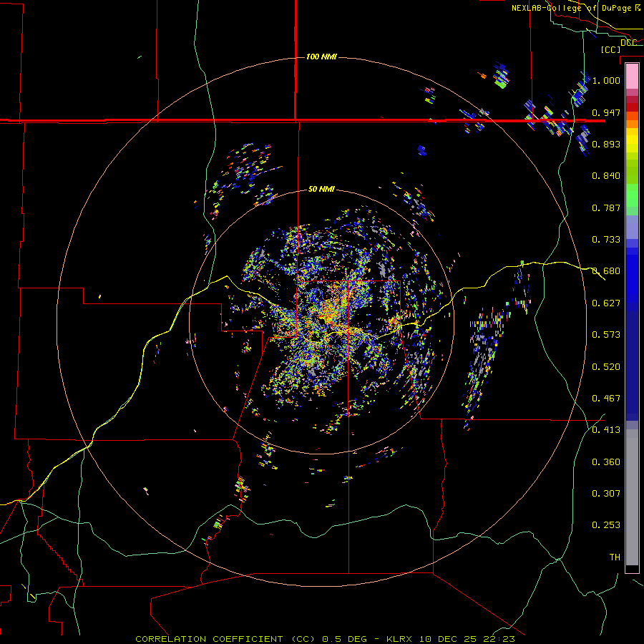
Task: Pick the 0.307 scale label
Action: click(606, 493)
